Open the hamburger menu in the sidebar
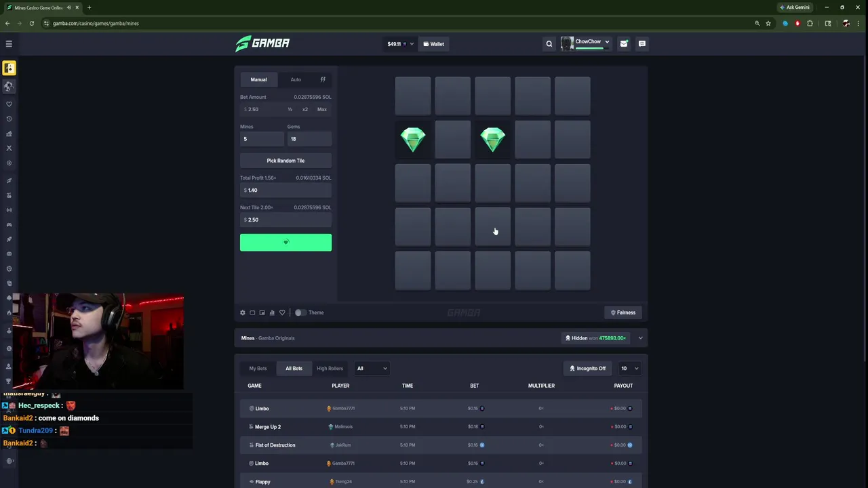868x488 pixels. pos(9,43)
